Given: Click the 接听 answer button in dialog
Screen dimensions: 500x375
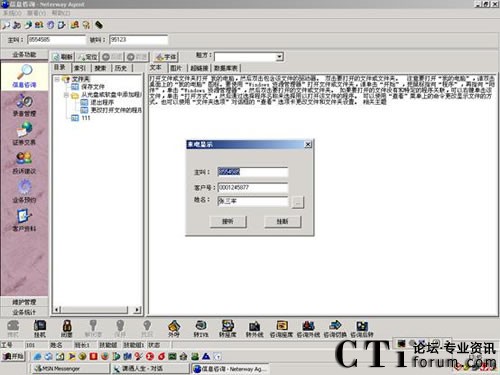Looking at the screenshot, I should 228,221.
